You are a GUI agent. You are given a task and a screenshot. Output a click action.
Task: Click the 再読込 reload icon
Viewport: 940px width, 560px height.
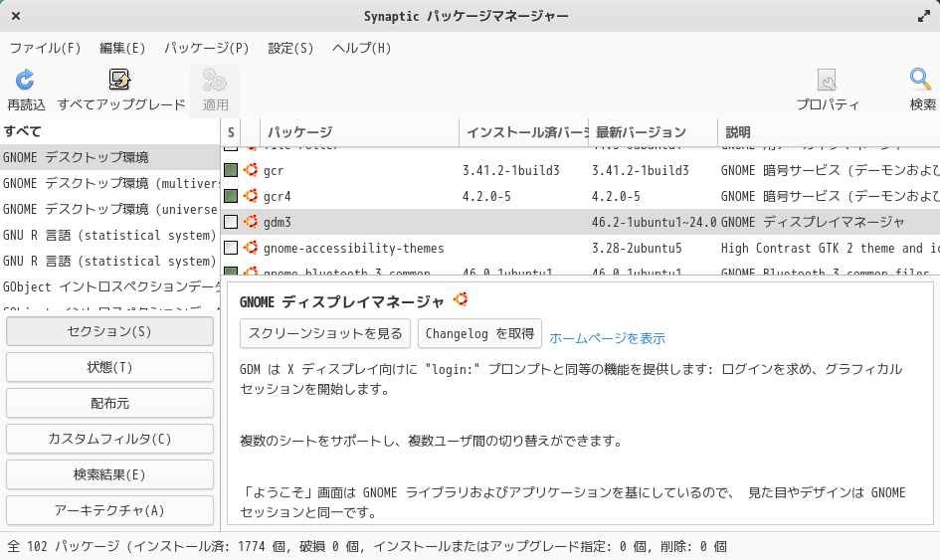click(x=26, y=81)
